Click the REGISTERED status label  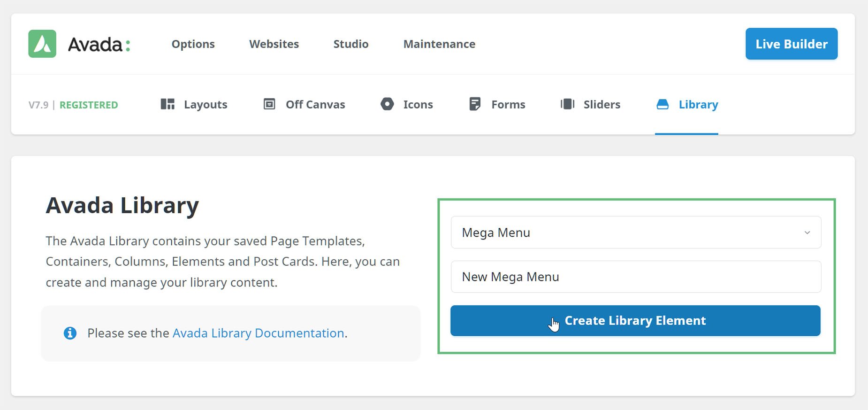[x=89, y=105]
